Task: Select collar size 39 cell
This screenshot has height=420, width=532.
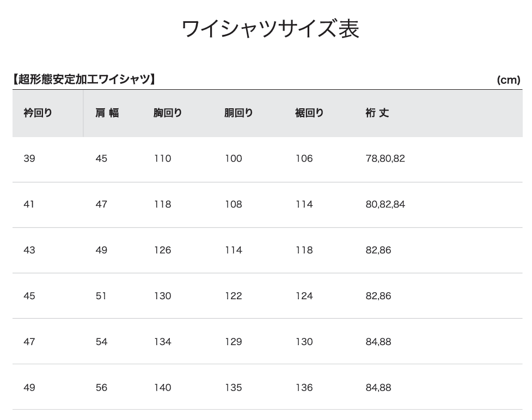Action: [x=29, y=159]
